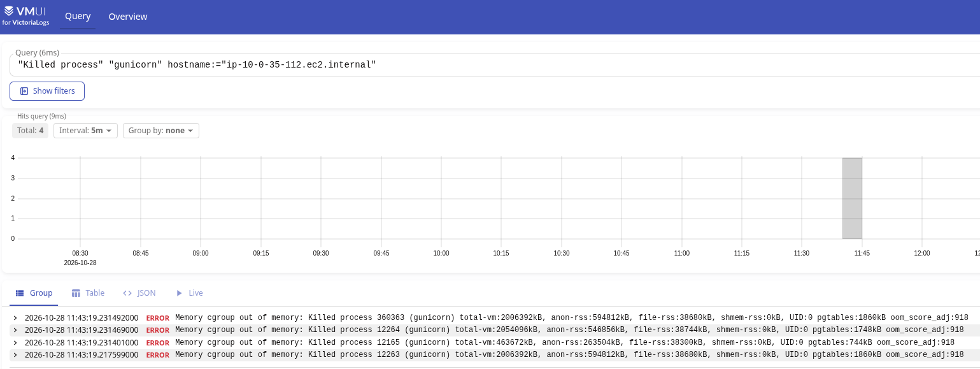
Task: Click ERROR label on process 12165 row
Action: [158, 343]
